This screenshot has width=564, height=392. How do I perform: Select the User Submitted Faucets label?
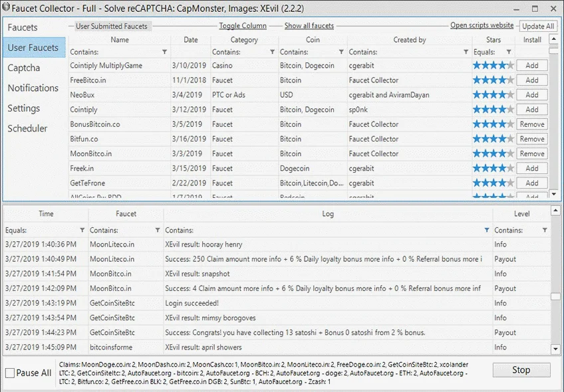pyautogui.click(x=112, y=26)
